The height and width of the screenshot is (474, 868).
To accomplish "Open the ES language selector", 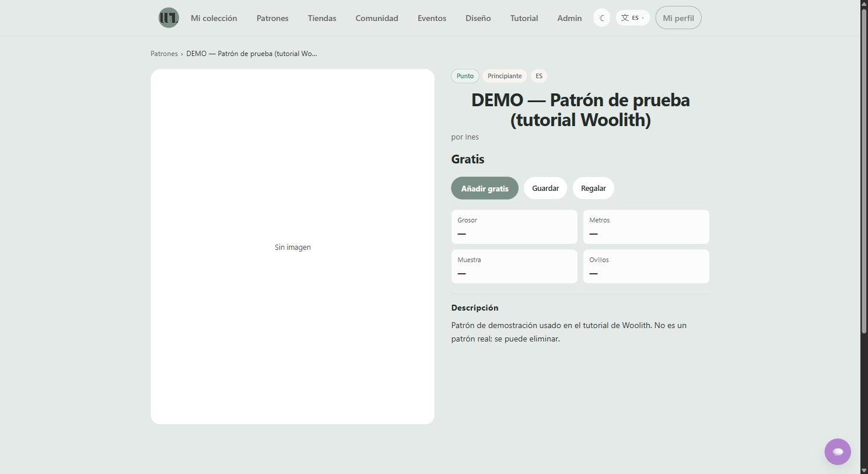I will pos(632,18).
